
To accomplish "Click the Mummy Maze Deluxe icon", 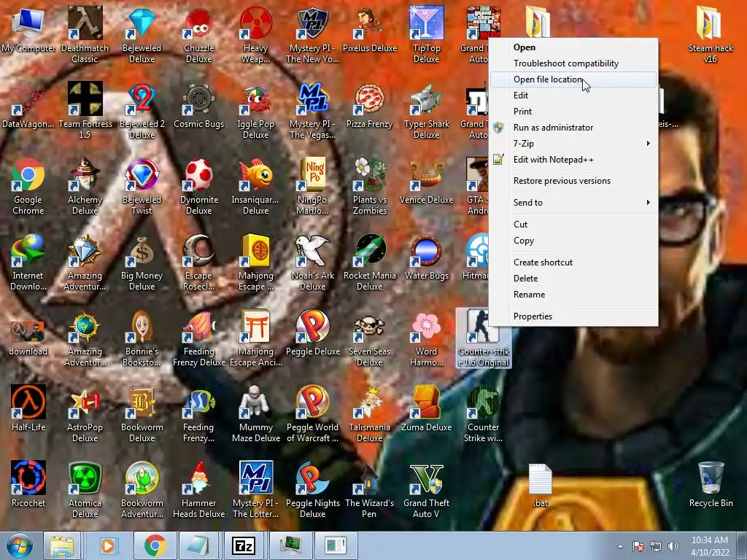I will pyautogui.click(x=256, y=402).
